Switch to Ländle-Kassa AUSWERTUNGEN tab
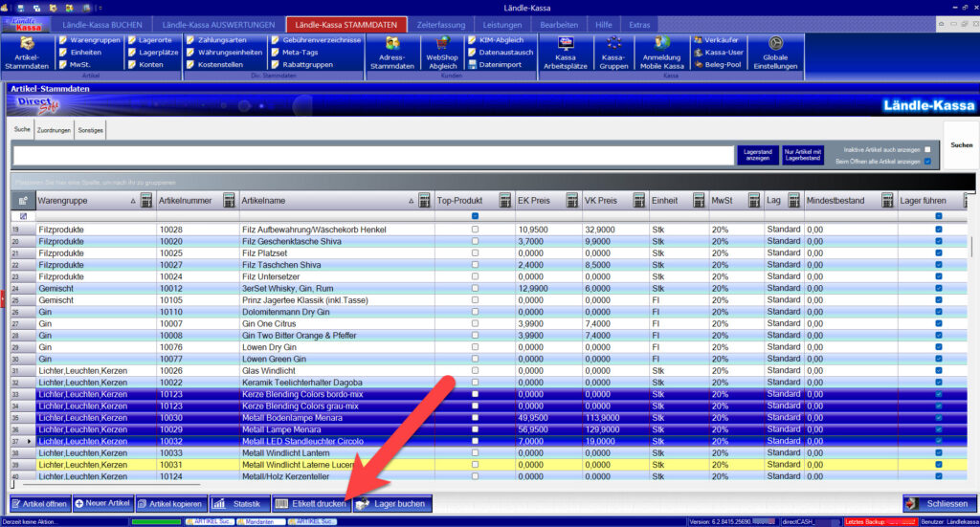The height and width of the screenshot is (527, 980). (x=218, y=25)
